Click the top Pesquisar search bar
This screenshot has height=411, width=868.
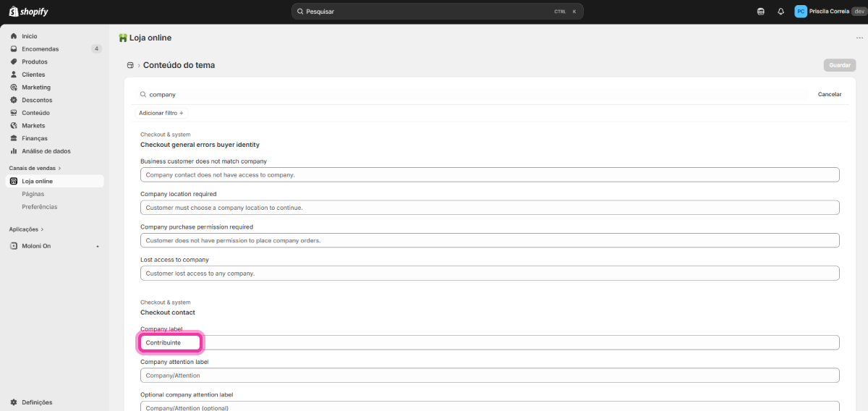[x=437, y=12]
